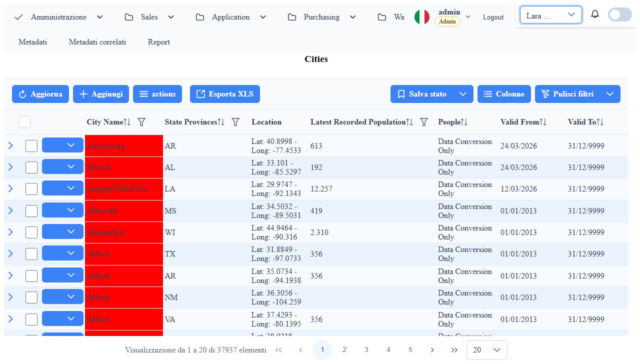Click the Application folder icon

click(200, 17)
